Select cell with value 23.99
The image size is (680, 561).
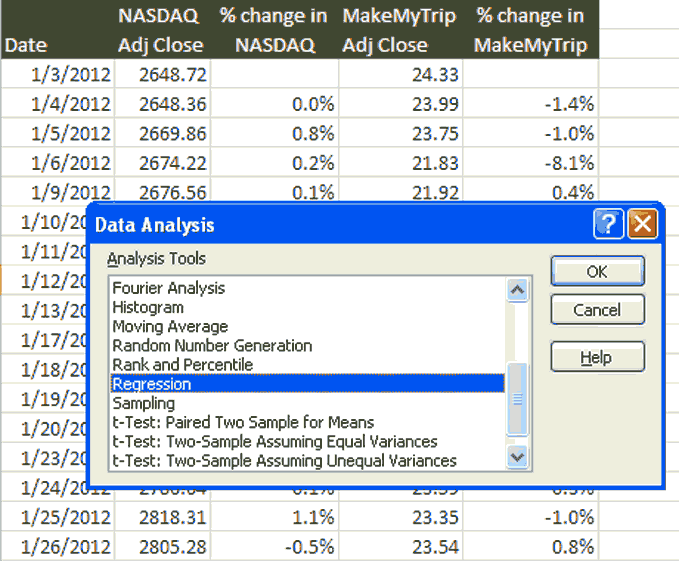pos(400,104)
